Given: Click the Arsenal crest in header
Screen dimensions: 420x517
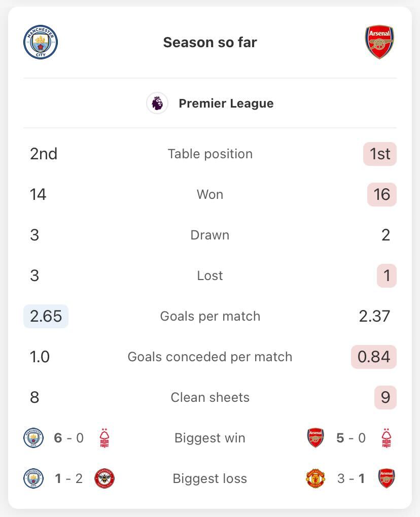Looking at the screenshot, I should tap(379, 42).
